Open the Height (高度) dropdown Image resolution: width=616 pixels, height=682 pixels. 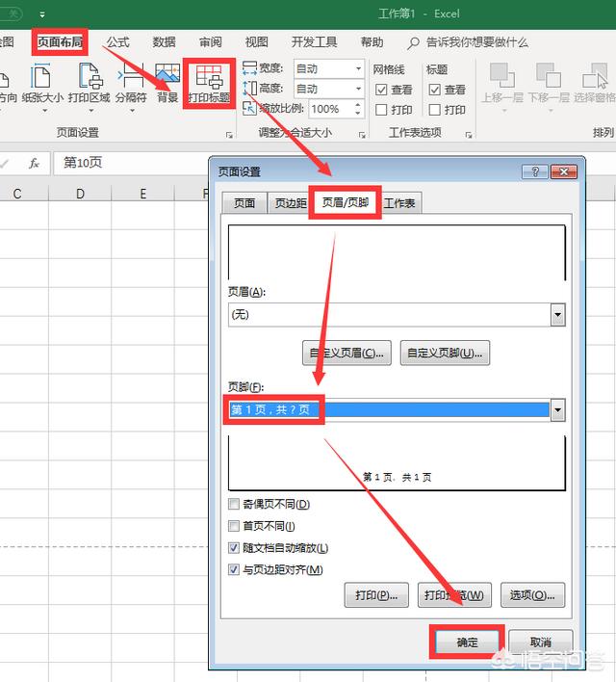coord(358,89)
